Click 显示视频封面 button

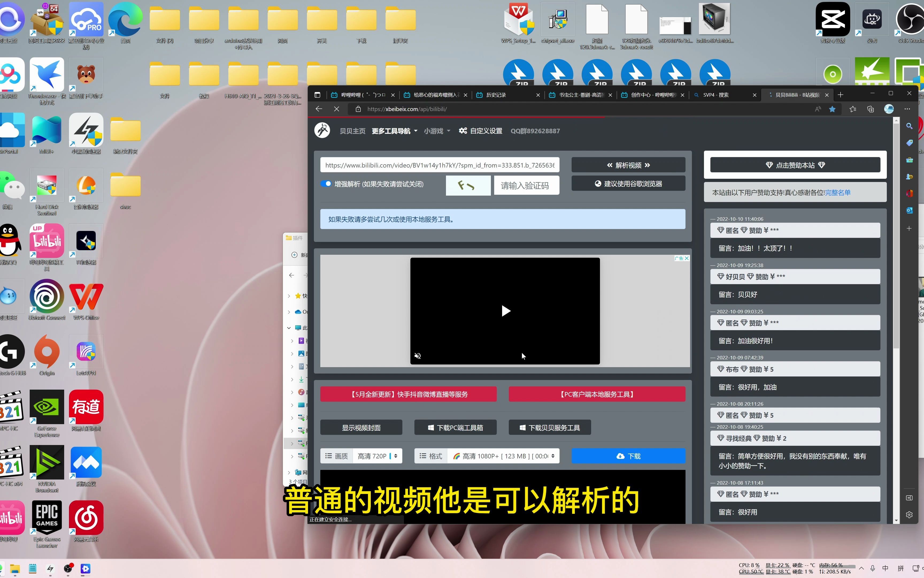[x=361, y=427]
